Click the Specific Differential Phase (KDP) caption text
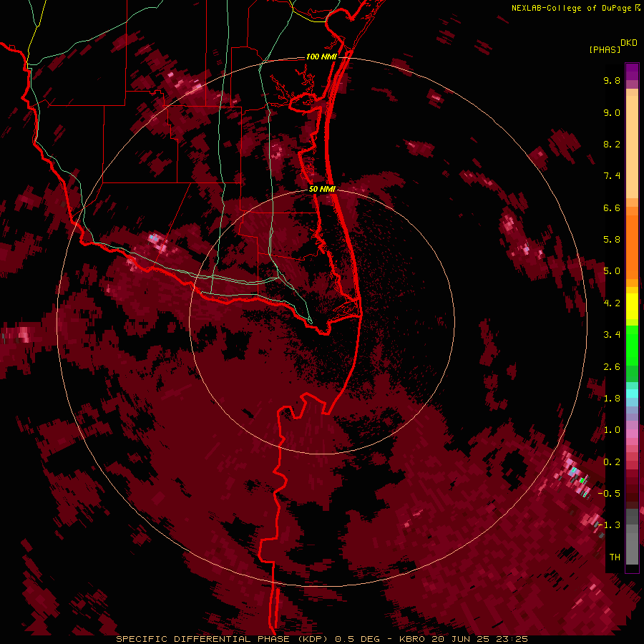644x644 pixels. [222, 639]
